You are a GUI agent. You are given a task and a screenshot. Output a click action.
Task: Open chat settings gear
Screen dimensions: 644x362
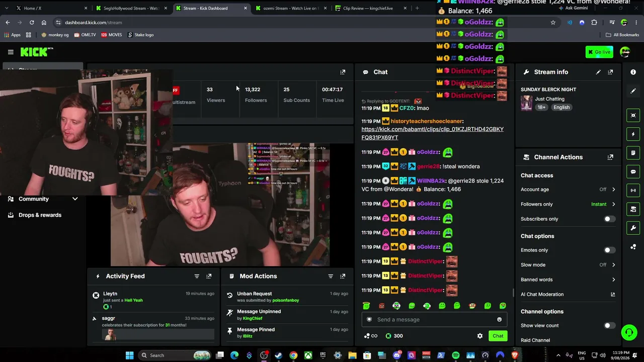[480, 336]
